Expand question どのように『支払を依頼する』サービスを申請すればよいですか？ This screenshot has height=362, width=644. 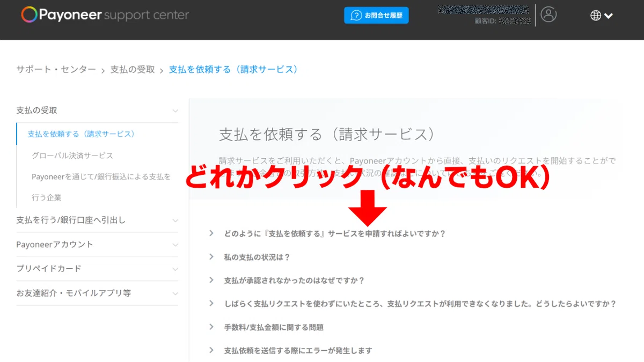(x=327, y=234)
